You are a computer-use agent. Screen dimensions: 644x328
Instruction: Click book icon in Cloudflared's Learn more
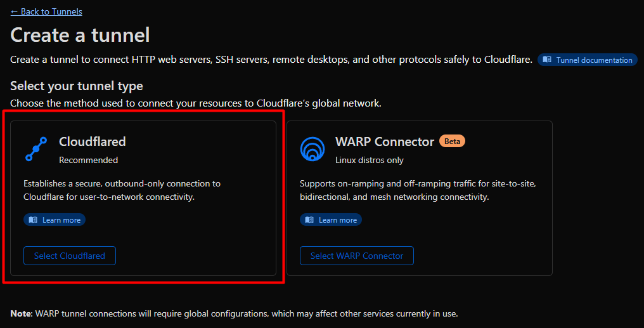pyautogui.click(x=33, y=220)
